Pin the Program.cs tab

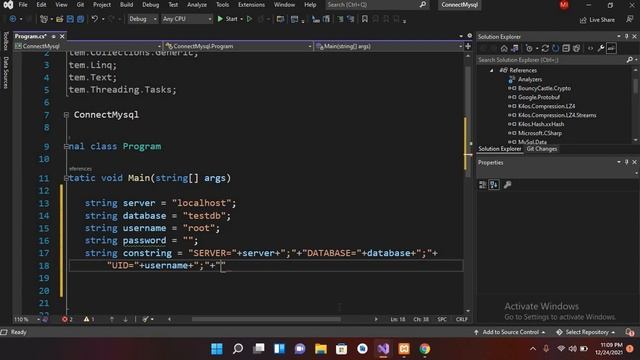[x=53, y=36]
